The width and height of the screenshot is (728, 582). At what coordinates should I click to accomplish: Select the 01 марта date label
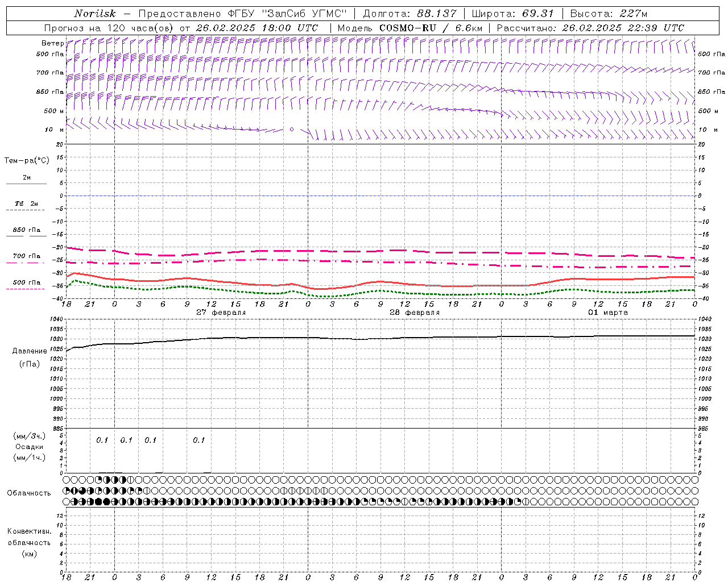[x=607, y=313]
